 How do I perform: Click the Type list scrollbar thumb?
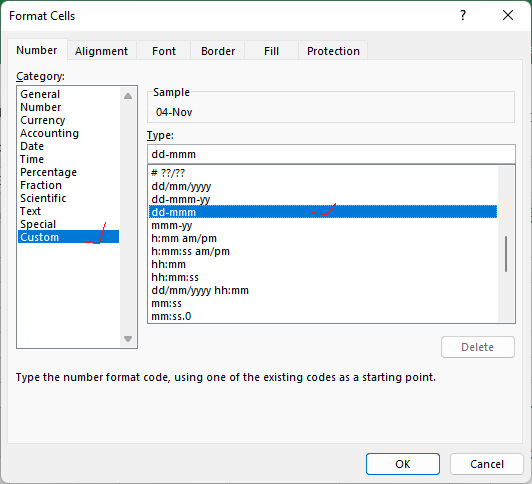click(506, 254)
